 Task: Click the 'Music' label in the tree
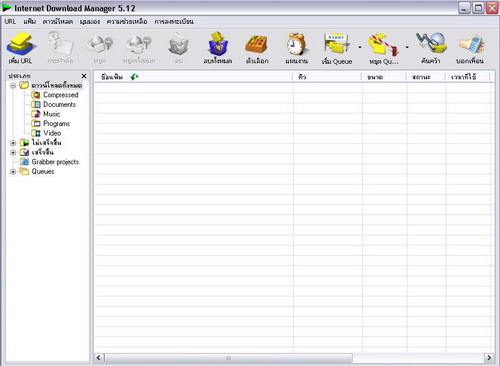(52, 114)
